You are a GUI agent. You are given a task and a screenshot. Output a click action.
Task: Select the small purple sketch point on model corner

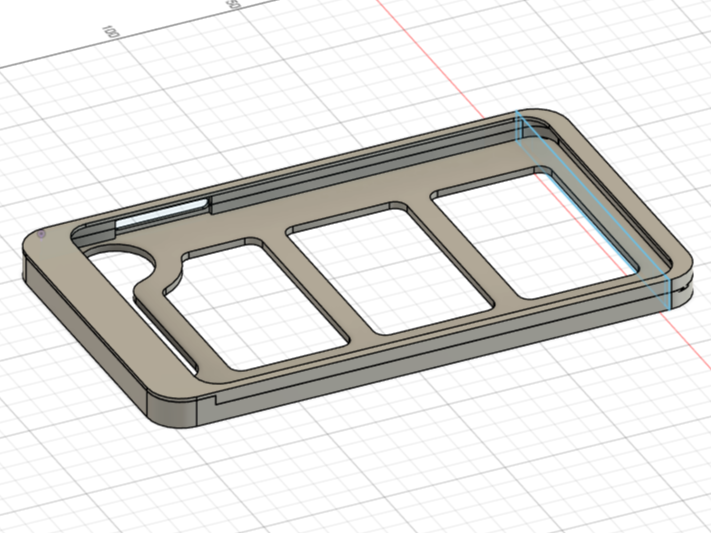pyautogui.click(x=41, y=234)
